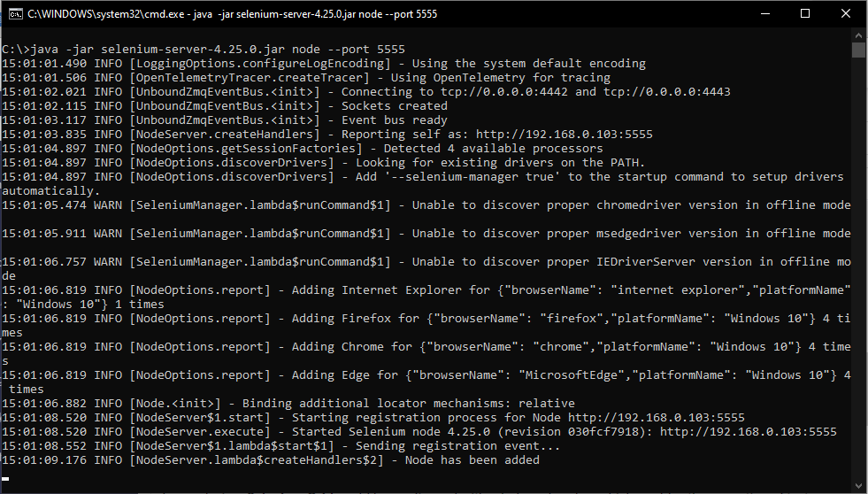
Task: Click the scrollbar down arrow
Action: coord(858,486)
